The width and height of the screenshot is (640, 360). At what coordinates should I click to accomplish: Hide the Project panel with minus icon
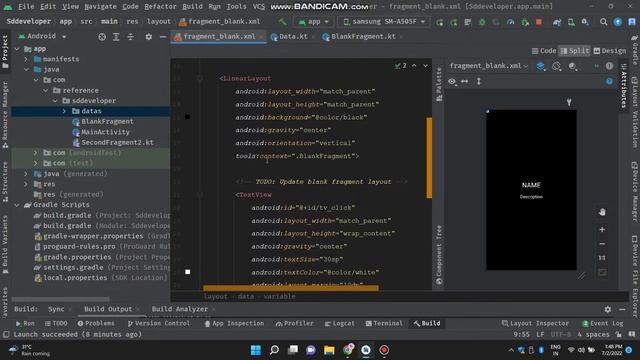[x=162, y=37]
